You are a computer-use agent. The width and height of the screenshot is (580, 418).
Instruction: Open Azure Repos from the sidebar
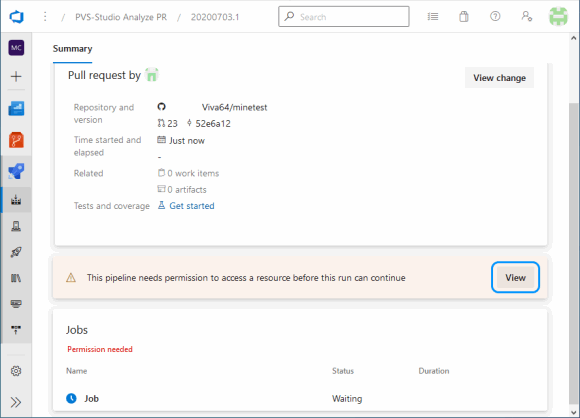tap(16, 140)
